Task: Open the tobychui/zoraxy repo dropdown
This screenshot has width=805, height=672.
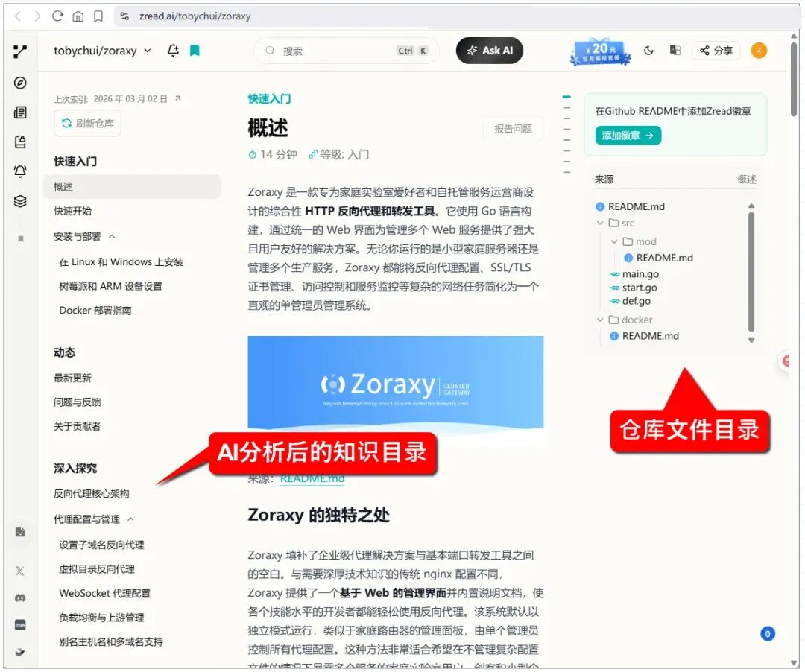Action: [x=103, y=51]
